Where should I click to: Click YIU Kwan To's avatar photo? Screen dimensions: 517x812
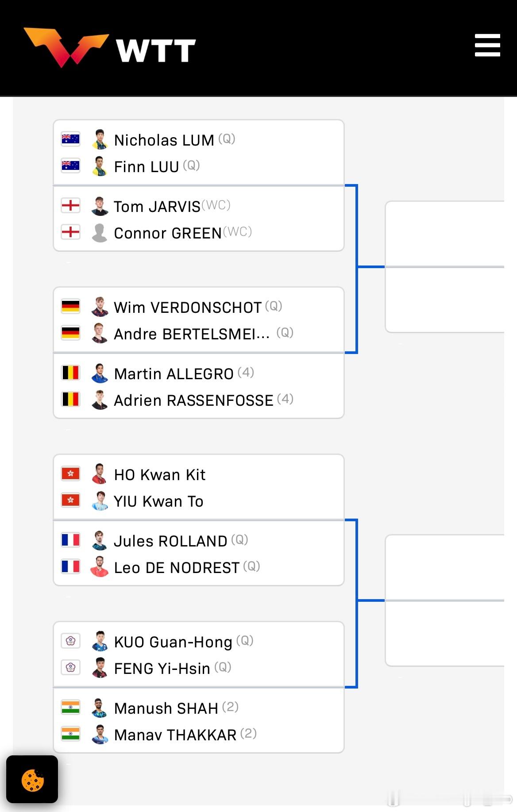pyautogui.click(x=100, y=501)
